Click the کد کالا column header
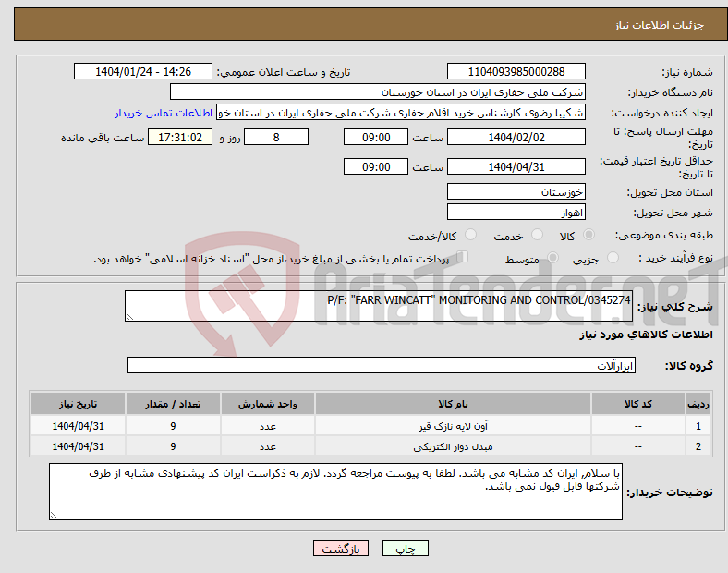 coord(638,404)
